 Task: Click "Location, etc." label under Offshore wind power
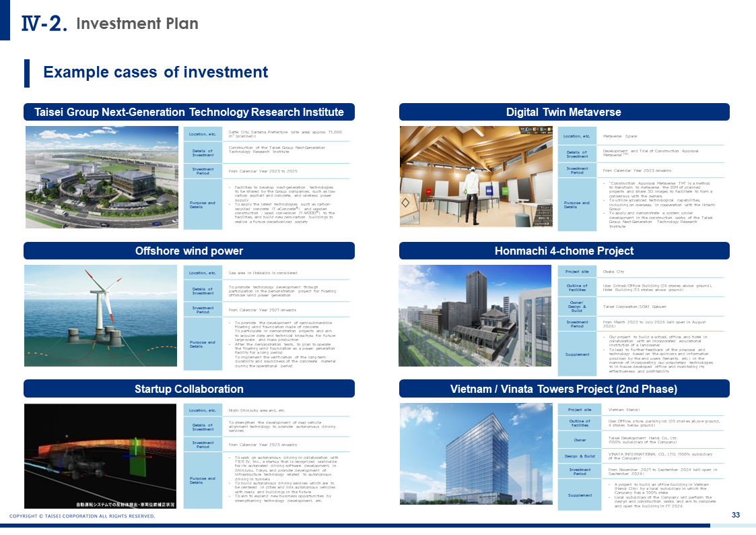point(203,273)
